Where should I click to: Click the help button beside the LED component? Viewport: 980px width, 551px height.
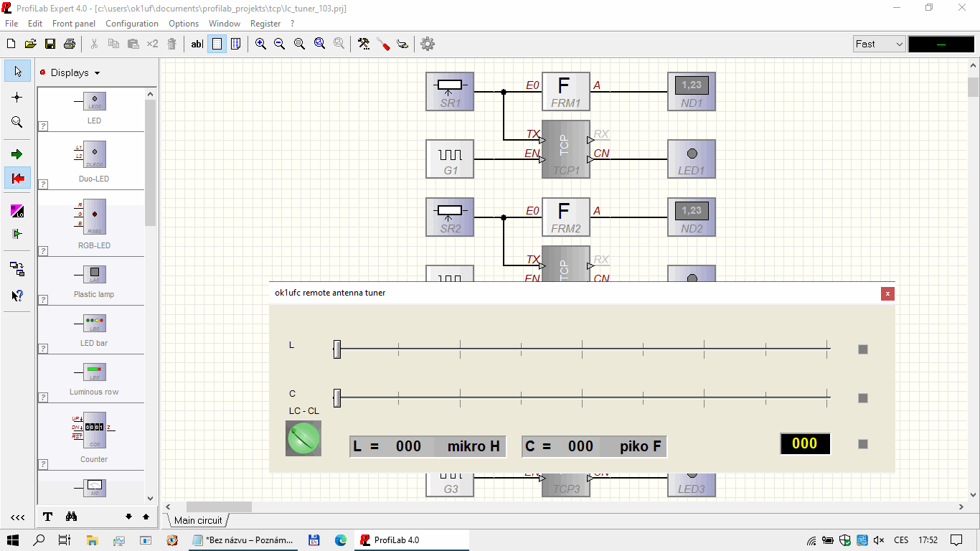(x=43, y=126)
